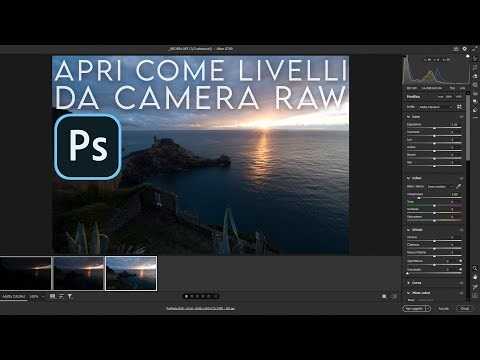Click the filmstrip menu icon

pos(53,296)
